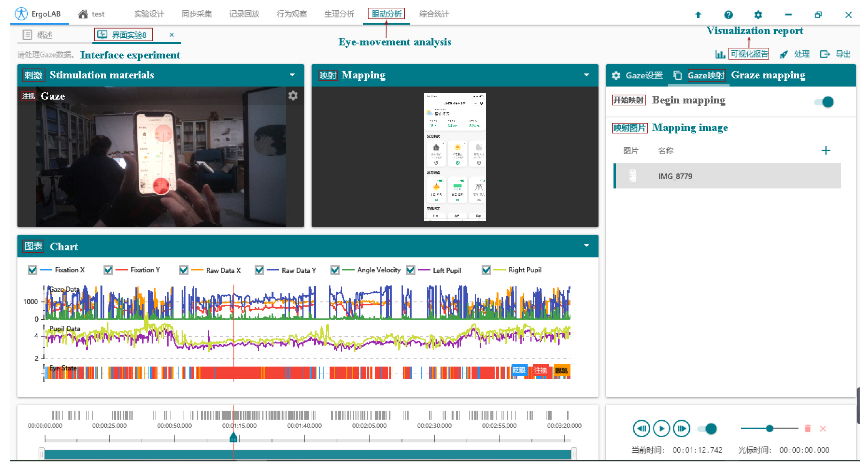Open gear settings in Gaze video panel
Screen dimensions: 868x468
293,96
